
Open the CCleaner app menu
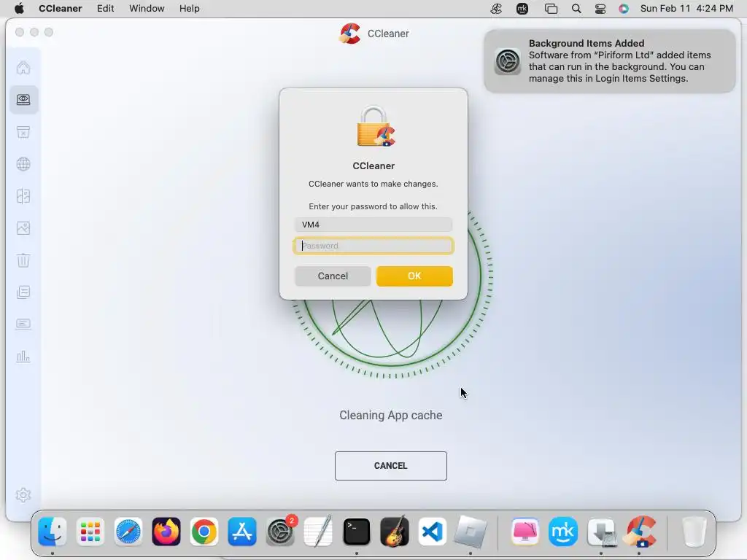[61, 9]
